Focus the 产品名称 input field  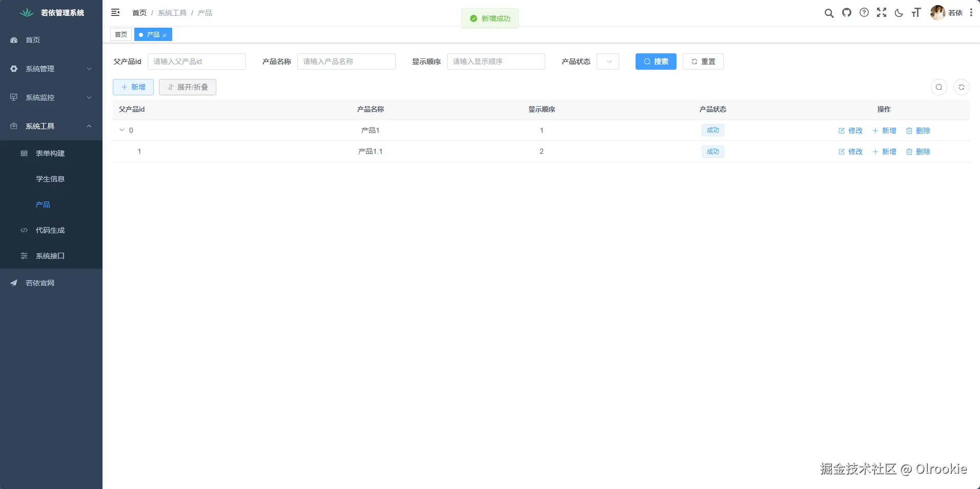click(346, 62)
